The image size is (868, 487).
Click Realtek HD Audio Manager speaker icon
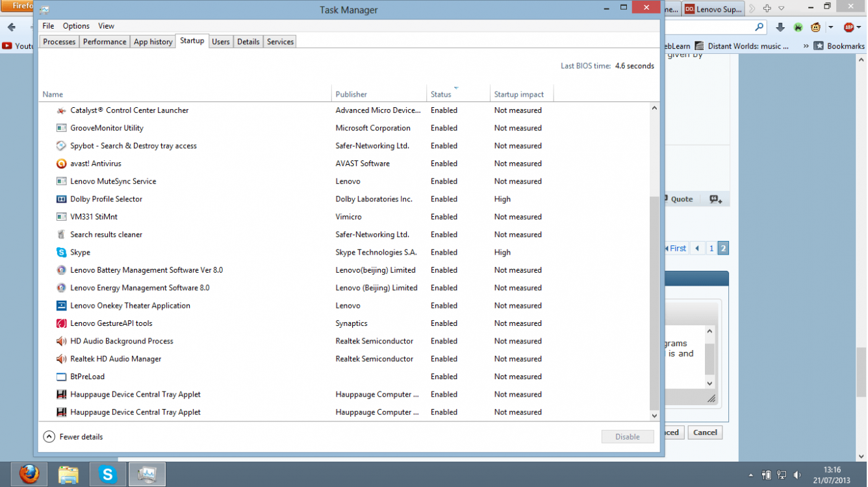tap(61, 359)
